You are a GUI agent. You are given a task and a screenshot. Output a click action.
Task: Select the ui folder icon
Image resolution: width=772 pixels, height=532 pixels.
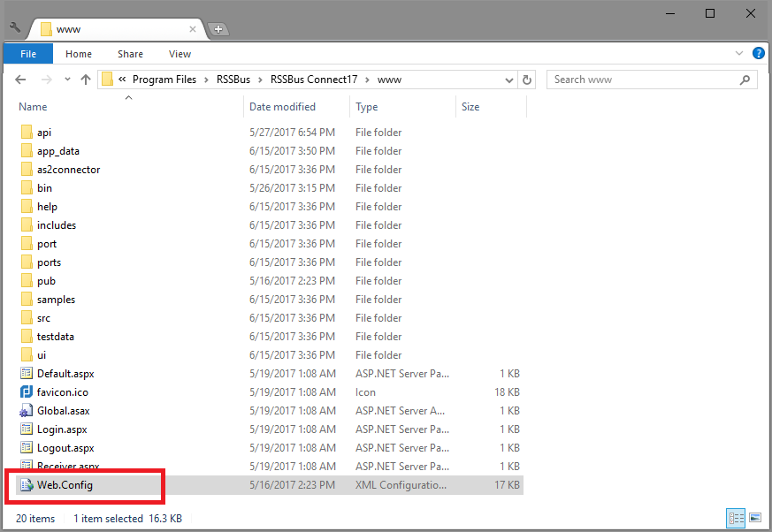coord(27,355)
